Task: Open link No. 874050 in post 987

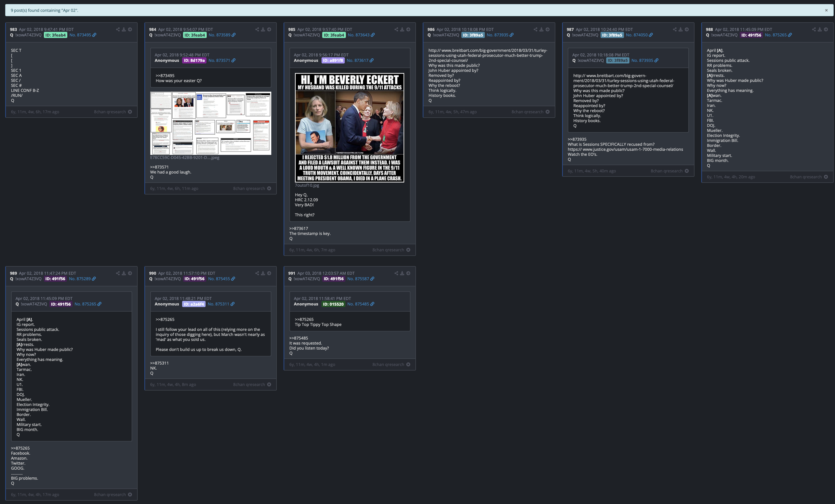Action: pos(639,35)
